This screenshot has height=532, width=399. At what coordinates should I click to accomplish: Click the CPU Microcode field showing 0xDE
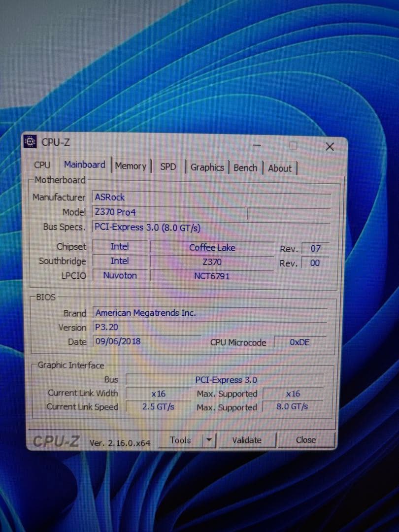[x=299, y=342]
